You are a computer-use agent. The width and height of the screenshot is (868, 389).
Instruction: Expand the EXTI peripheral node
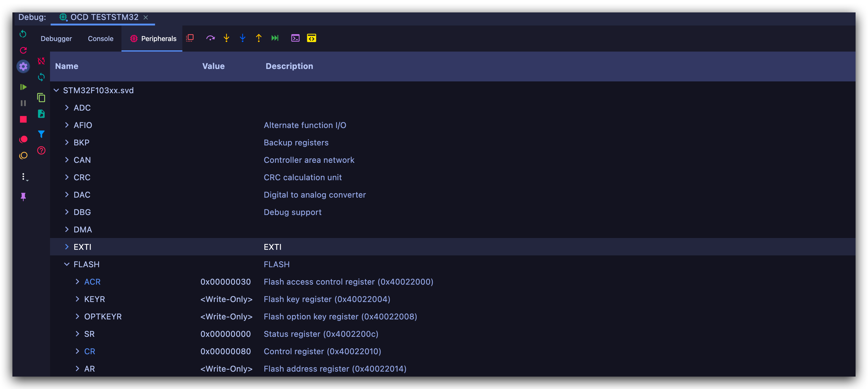coord(67,247)
